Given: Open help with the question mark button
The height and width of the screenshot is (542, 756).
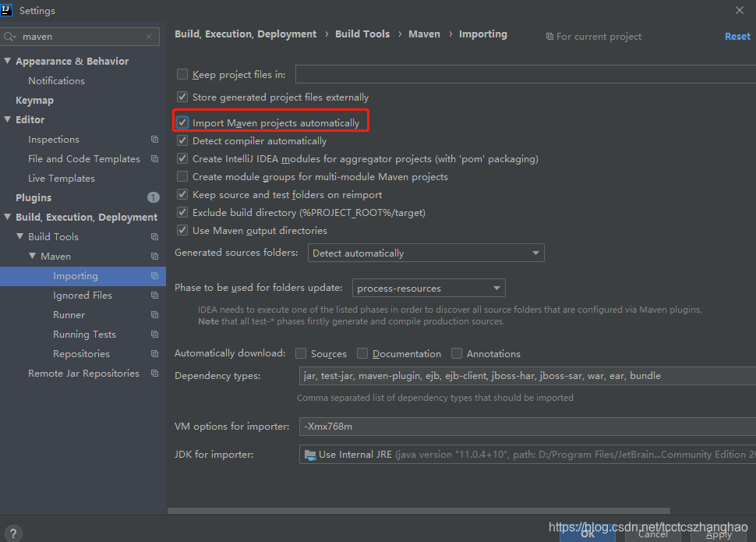Looking at the screenshot, I should click(13, 533).
